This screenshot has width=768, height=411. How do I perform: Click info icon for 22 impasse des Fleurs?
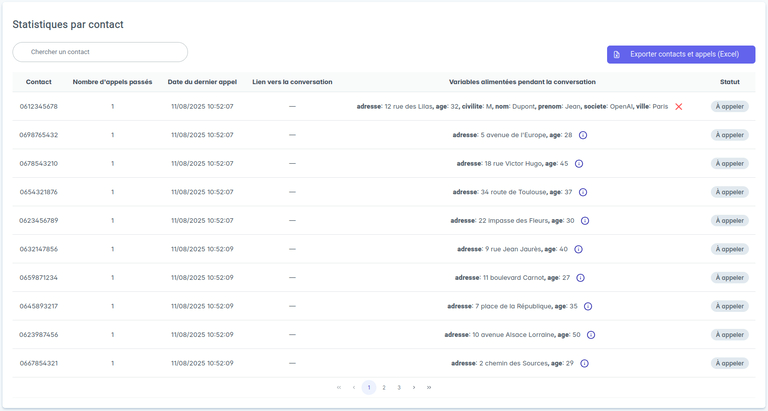point(584,221)
